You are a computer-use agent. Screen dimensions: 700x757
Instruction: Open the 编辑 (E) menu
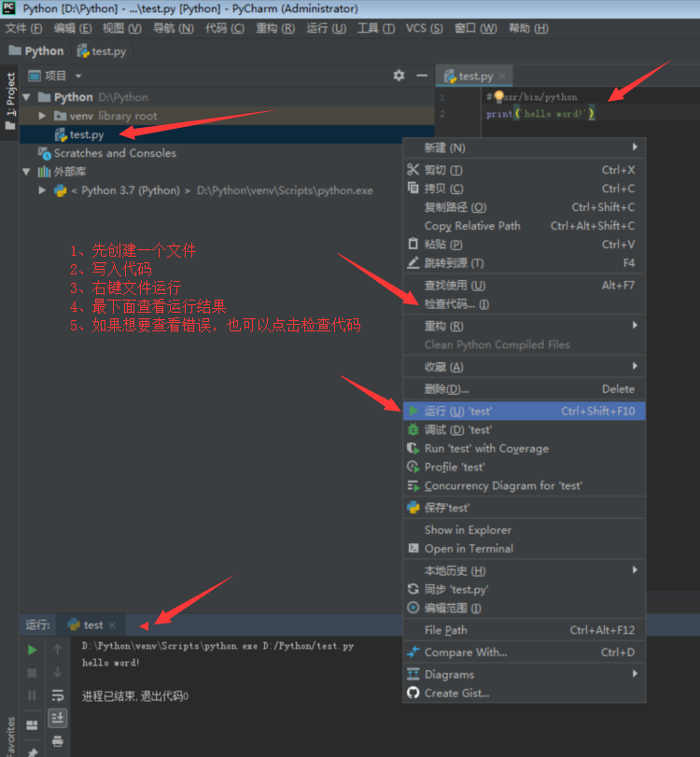[x=73, y=29]
